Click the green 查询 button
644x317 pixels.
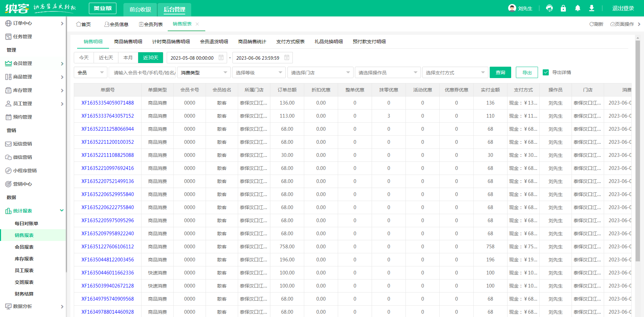coord(500,72)
